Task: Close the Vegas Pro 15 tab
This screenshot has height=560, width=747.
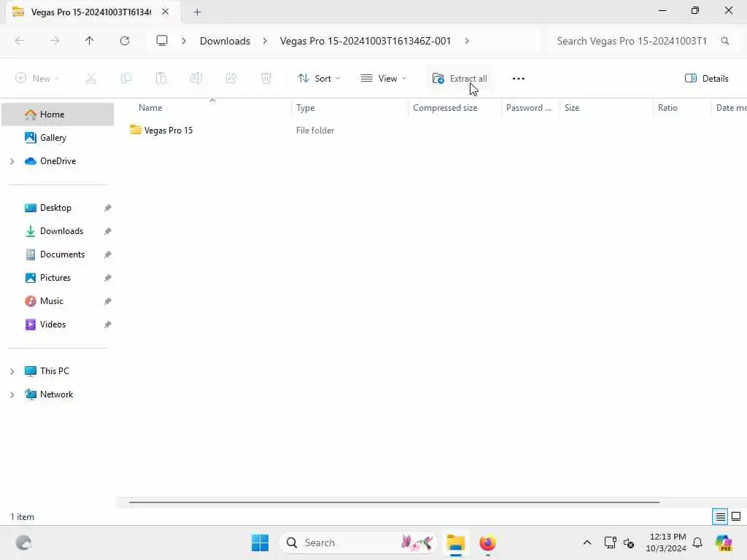Action: coord(166,12)
